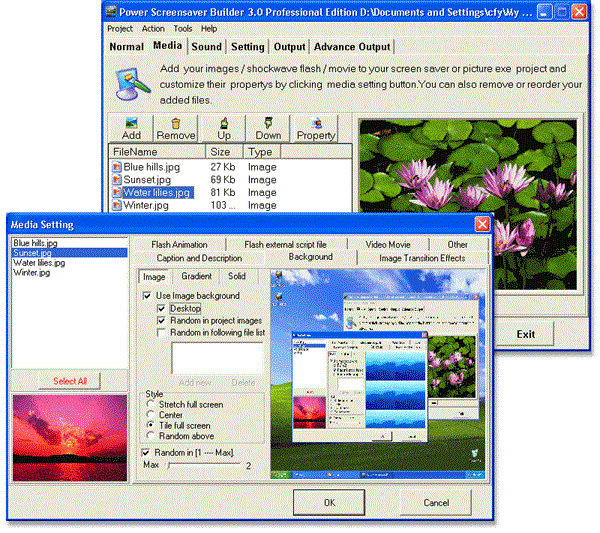Click the Size column header
The width and height of the screenshot is (600, 533).
[x=224, y=152]
